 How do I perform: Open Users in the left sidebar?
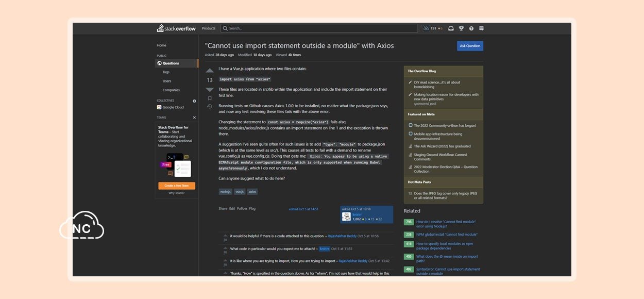(x=167, y=81)
